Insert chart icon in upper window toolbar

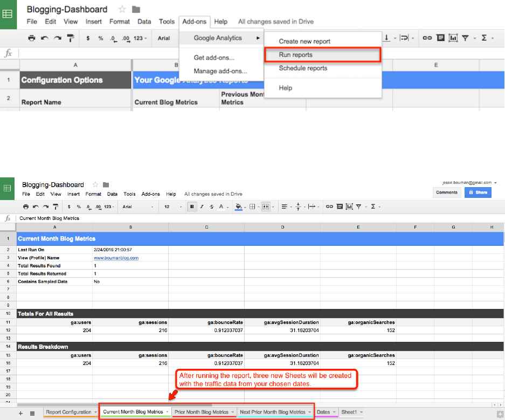click(x=453, y=38)
